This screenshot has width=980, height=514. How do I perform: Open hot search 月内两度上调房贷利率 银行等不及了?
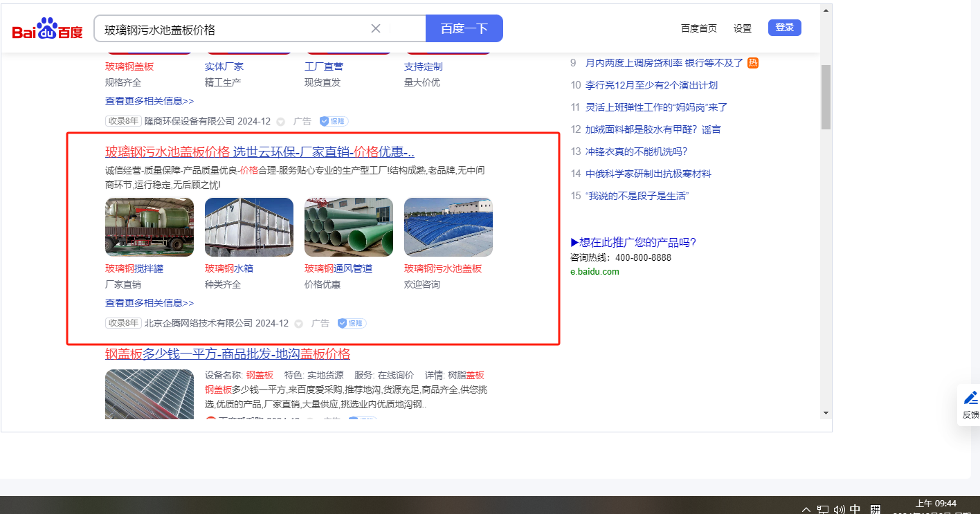click(664, 63)
